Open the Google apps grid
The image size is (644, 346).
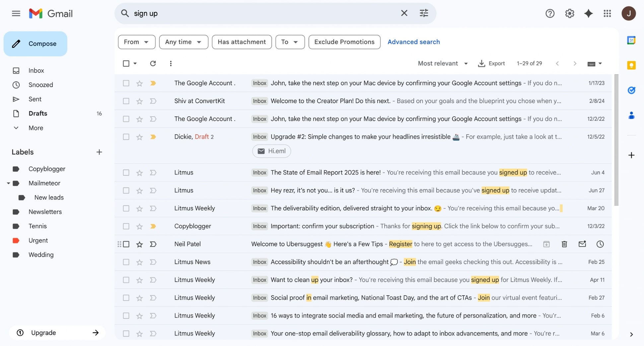(x=607, y=13)
